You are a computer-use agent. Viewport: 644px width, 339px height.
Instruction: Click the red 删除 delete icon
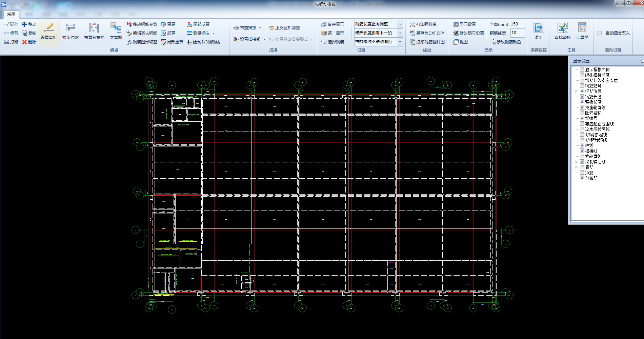click(24, 42)
